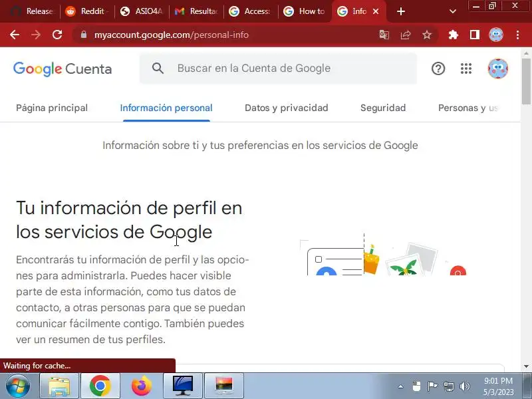
Task: Click the network tray icon
Action: 448,386
